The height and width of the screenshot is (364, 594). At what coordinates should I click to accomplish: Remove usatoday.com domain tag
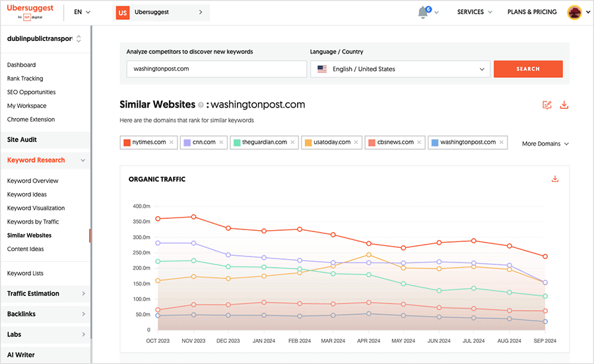point(356,142)
